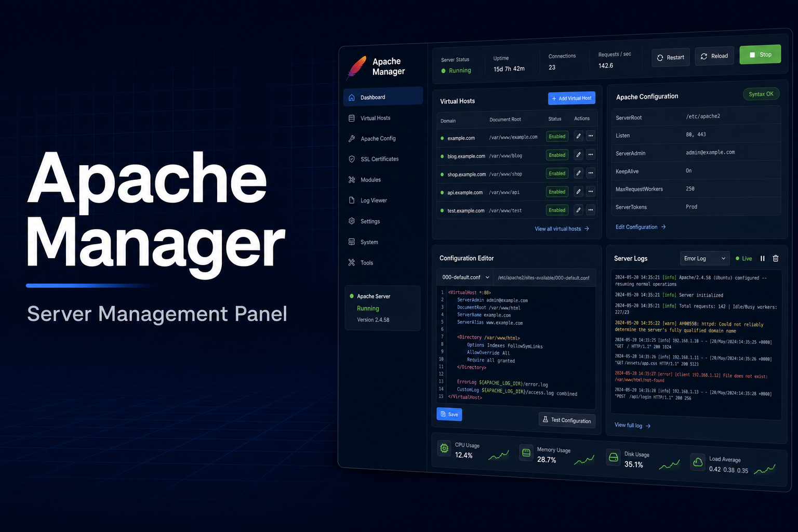Click the ServerRoot /etc/apache2 value

tap(703, 116)
